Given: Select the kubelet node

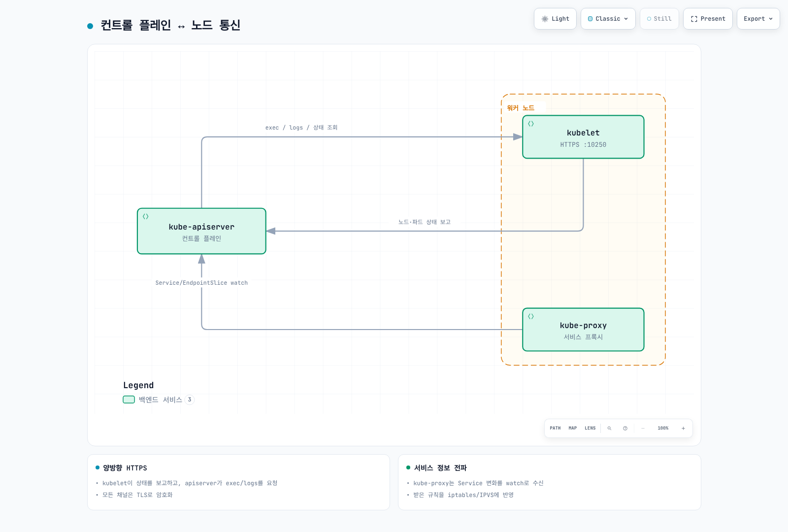Looking at the screenshot, I should click(583, 137).
